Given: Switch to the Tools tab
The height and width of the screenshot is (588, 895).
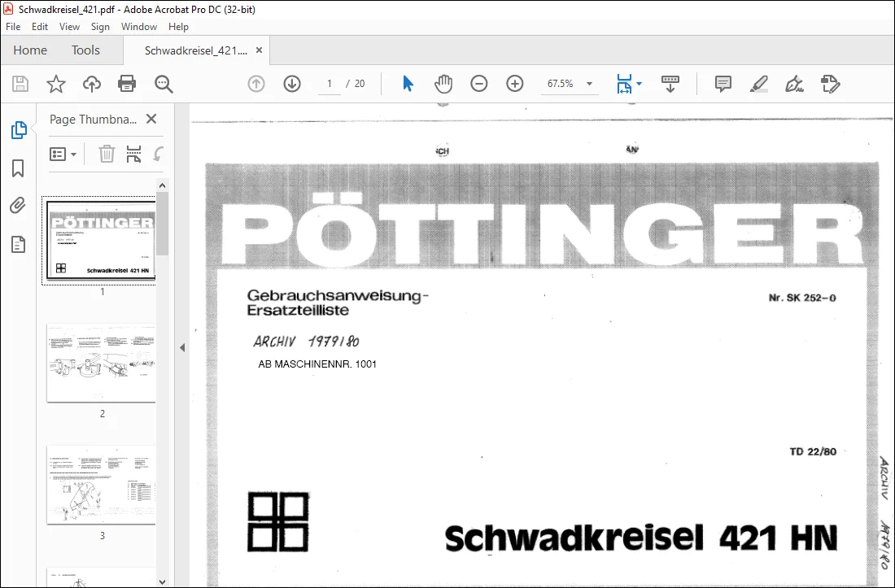Looking at the screenshot, I should 85,50.
